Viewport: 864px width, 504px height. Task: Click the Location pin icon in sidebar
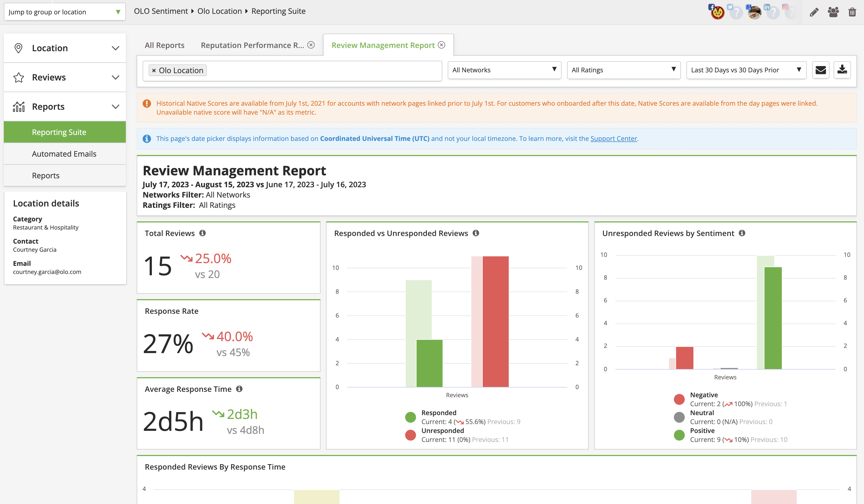click(x=18, y=48)
